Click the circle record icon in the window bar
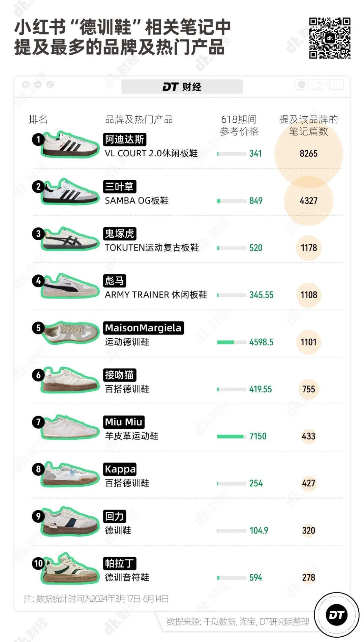Screen dimensions: 364x642 click(302, 84)
